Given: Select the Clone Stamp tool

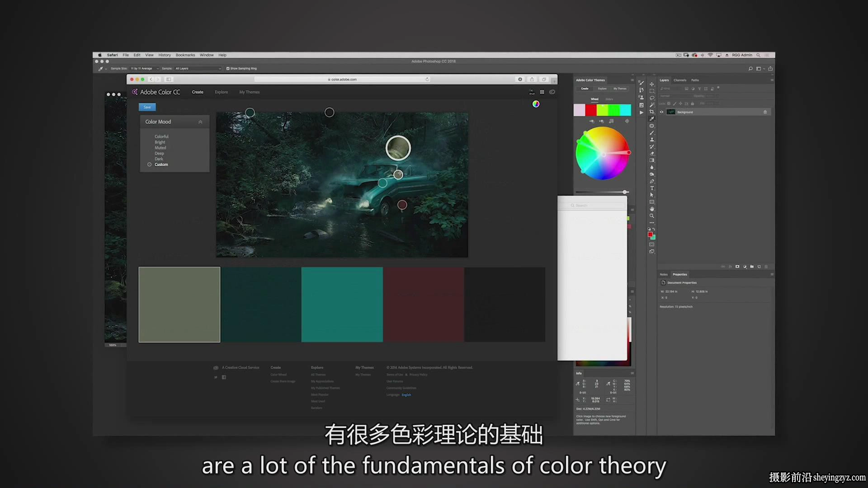Looking at the screenshot, I should pos(652,140).
